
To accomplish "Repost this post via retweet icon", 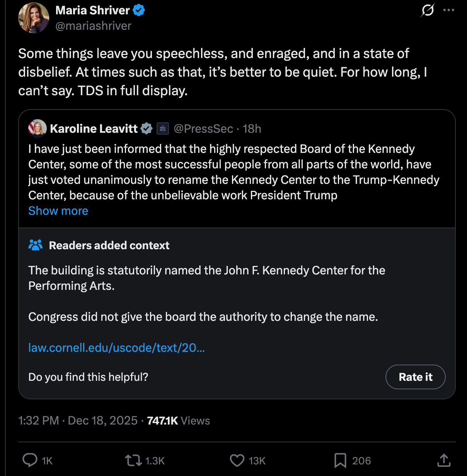I will (133, 460).
